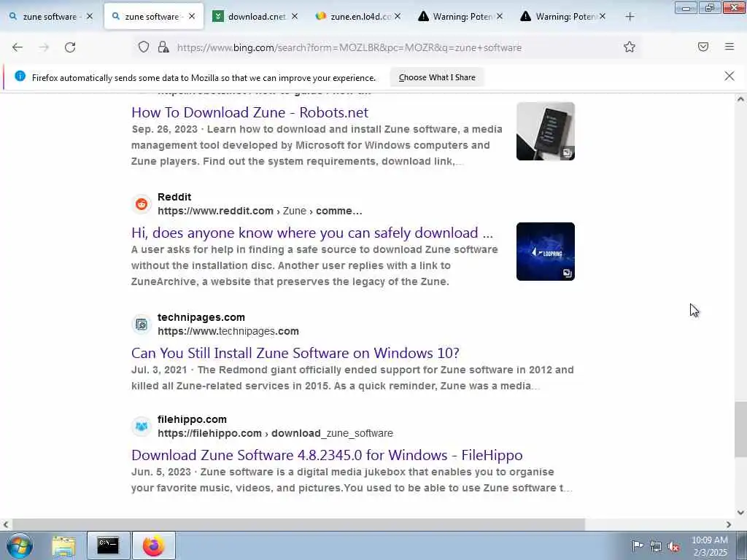
Task: Open the tracking protection shield icon
Action: click(x=144, y=47)
